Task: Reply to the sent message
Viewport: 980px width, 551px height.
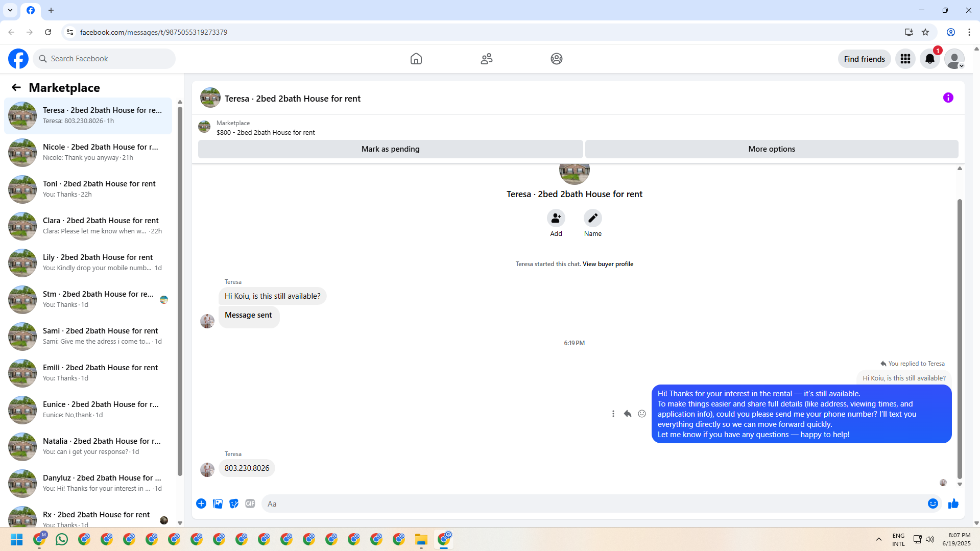Action: point(628,414)
